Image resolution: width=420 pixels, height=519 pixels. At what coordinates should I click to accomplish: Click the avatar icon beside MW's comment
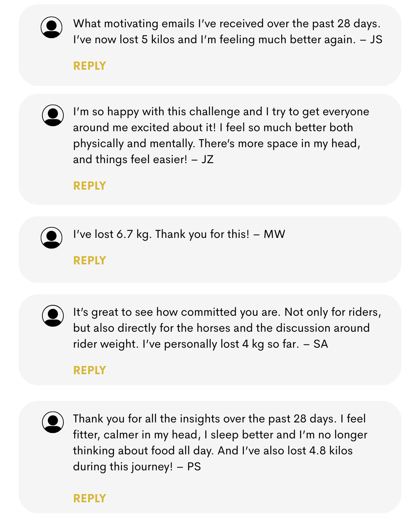click(x=52, y=238)
